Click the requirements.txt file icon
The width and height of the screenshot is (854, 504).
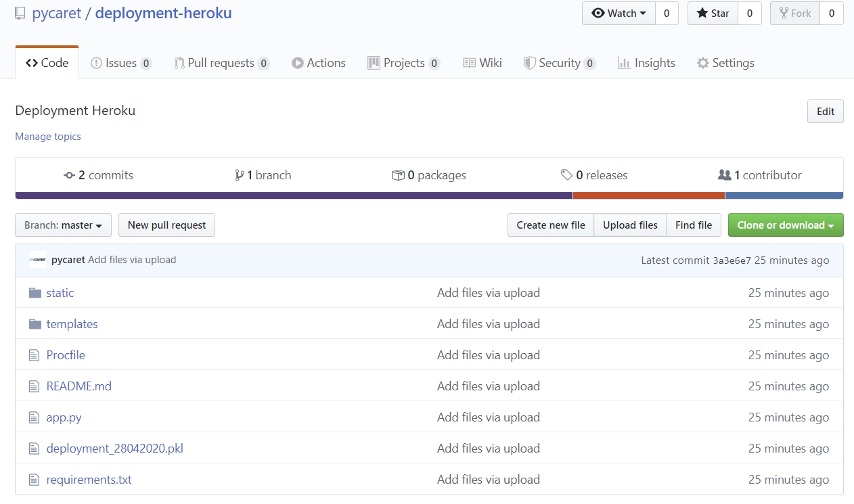coord(35,480)
